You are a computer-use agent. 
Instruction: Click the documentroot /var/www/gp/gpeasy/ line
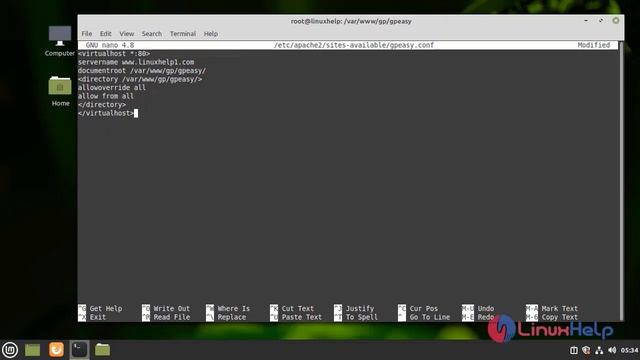coord(142,71)
